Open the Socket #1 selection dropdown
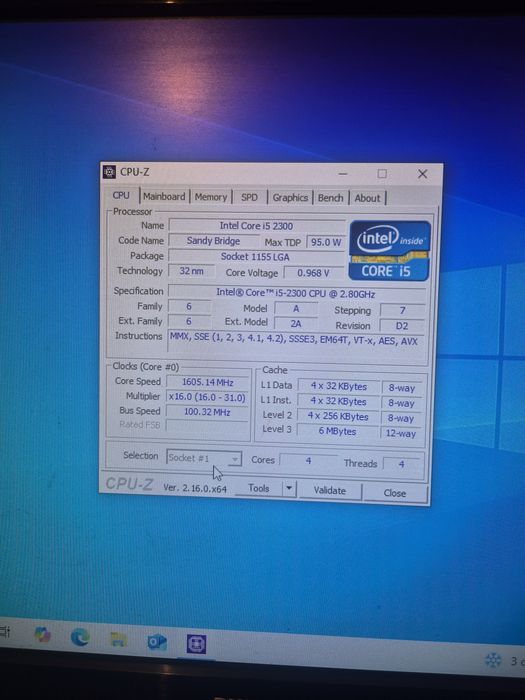 tap(204, 458)
